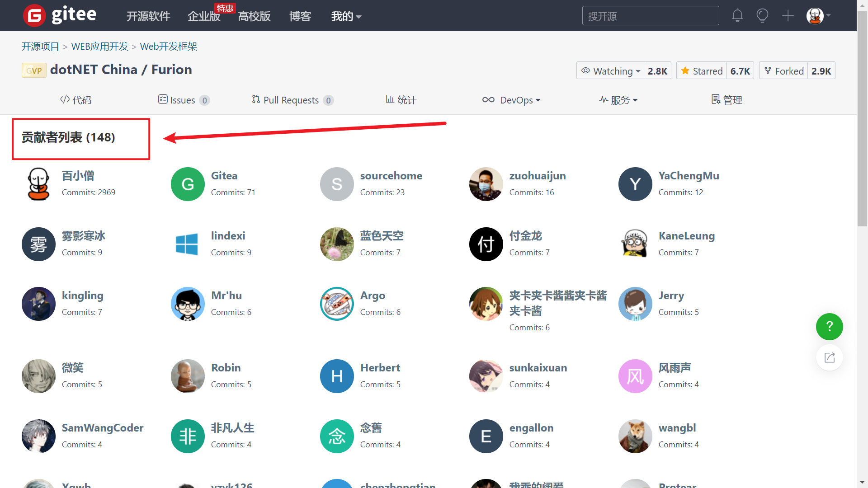Open kingling contributor name link
The image size is (868, 488).
(83, 296)
